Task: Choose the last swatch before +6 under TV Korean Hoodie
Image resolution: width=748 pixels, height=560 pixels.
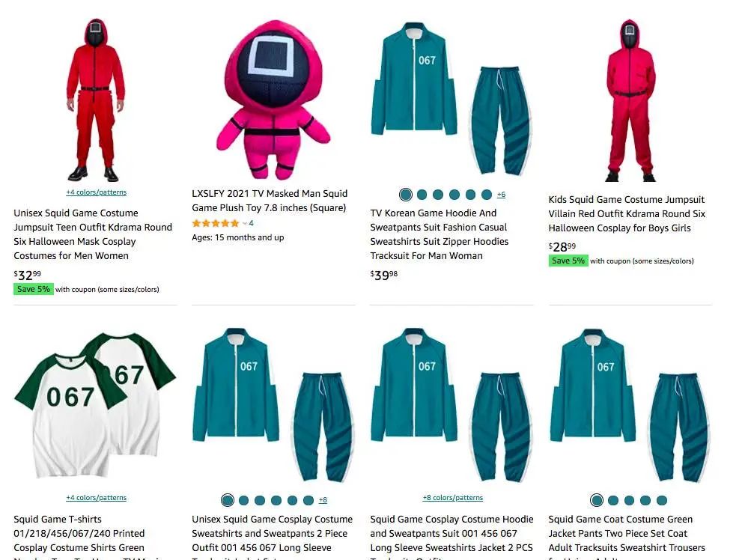Action: 487,195
